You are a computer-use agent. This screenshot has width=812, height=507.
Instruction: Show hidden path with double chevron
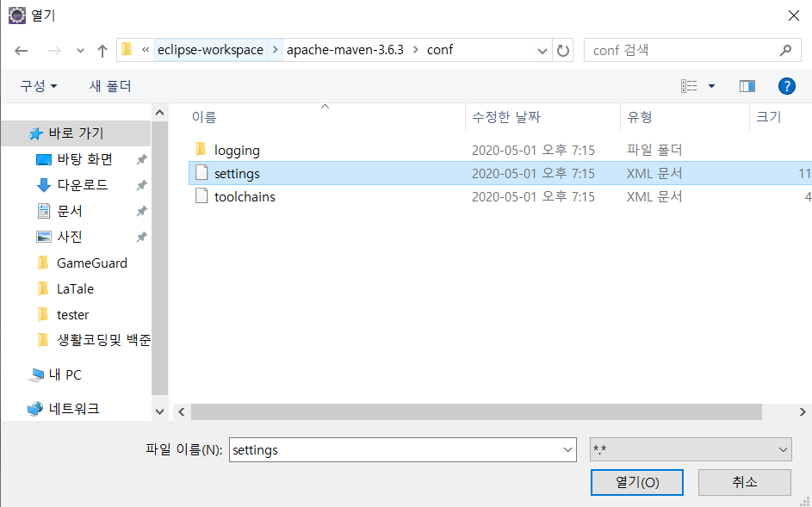(146, 50)
